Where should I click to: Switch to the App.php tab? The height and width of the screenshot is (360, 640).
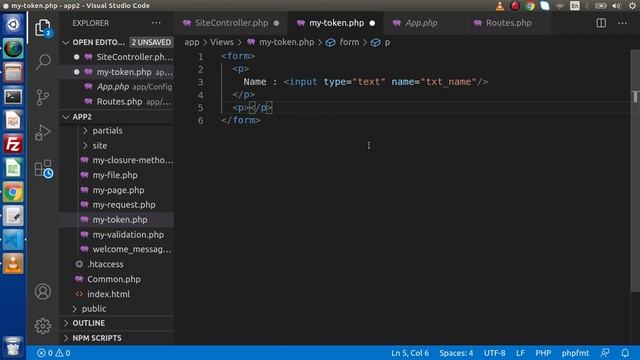(x=421, y=23)
